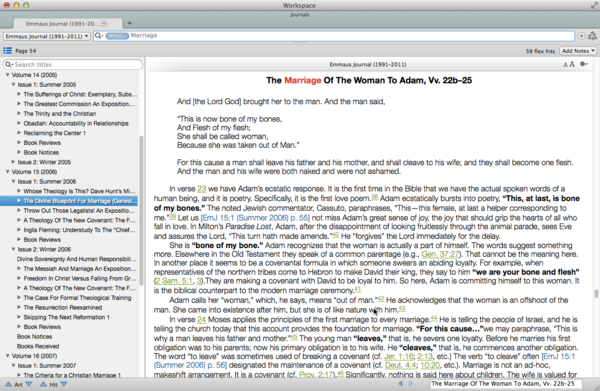Add a new tab with the plus button
The image size is (600, 391).
(130, 23)
